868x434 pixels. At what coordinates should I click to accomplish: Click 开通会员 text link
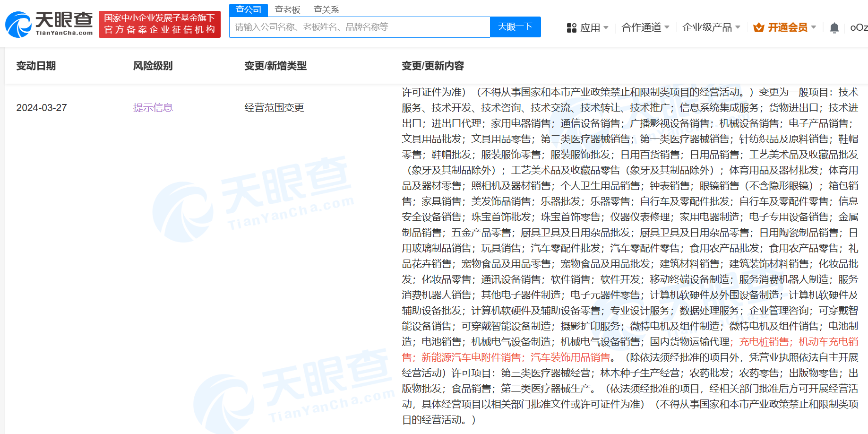tap(787, 27)
